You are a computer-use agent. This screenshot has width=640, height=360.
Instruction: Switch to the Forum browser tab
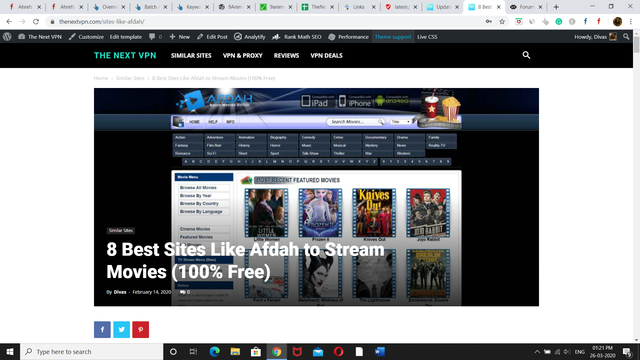coord(526,7)
